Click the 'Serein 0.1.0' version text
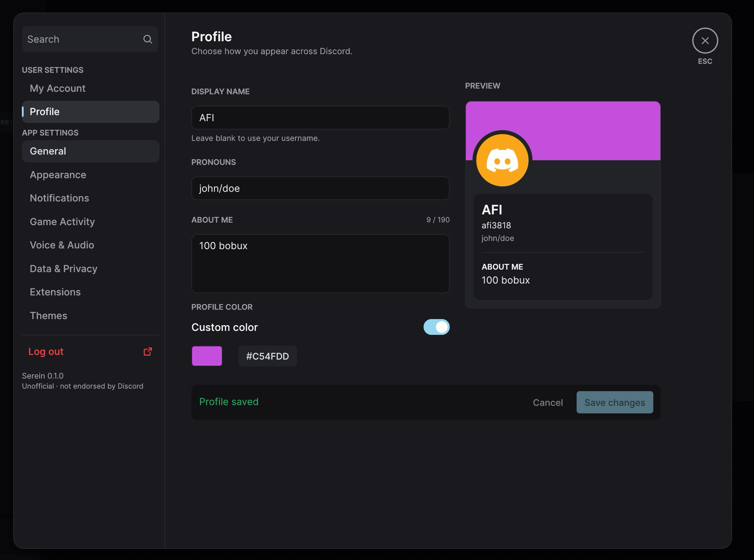Screen dimensions: 754x560 [x=43, y=376]
